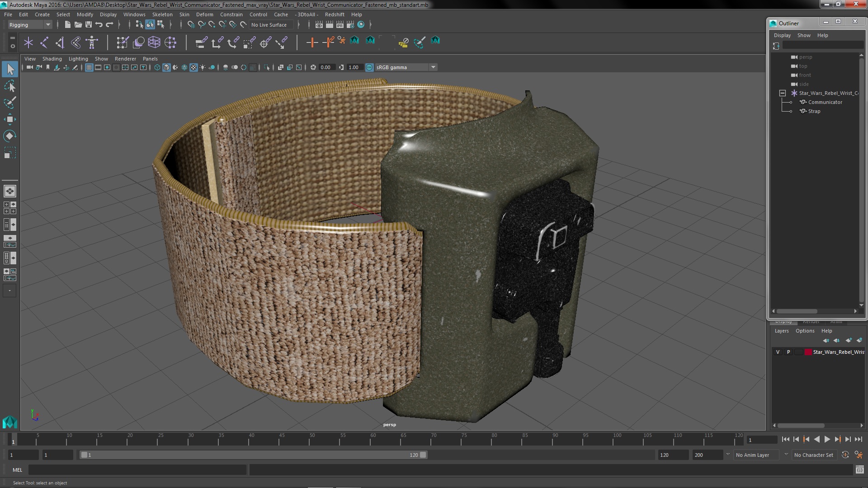Activate the Lasso select tool
The width and height of the screenshot is (868, 488).
click(10, 86)
